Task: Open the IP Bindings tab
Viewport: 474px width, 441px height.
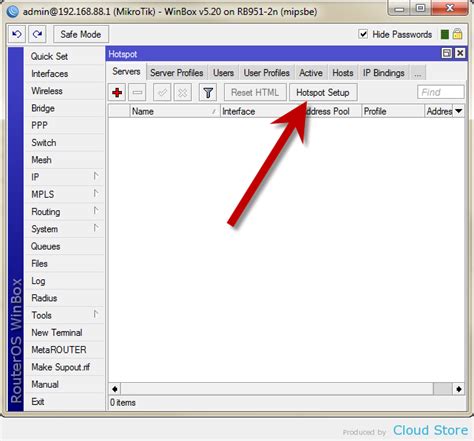Action: point(384,73)
